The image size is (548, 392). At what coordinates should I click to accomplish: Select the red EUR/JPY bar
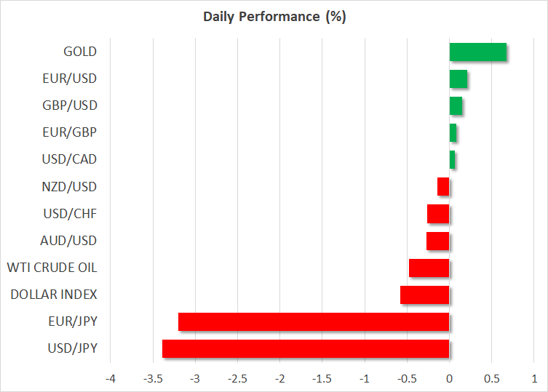[x=314, y=321]
